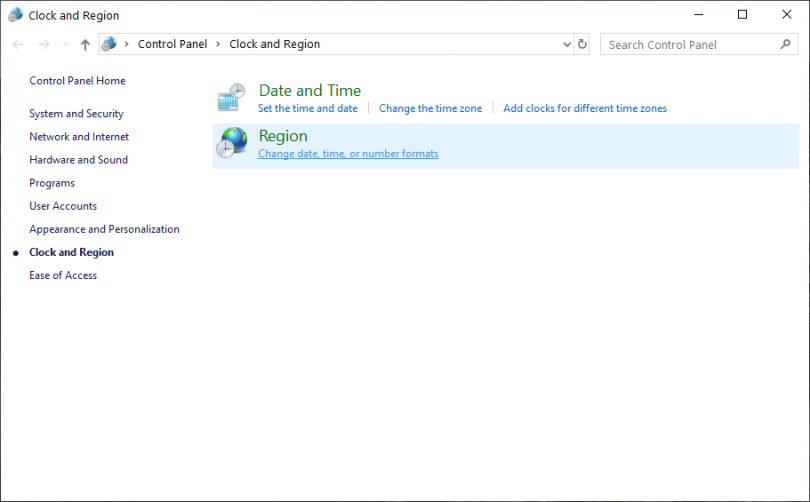Click the Control Panel icon in address bar
Screen dimensions: 810x502
point(109,44)
